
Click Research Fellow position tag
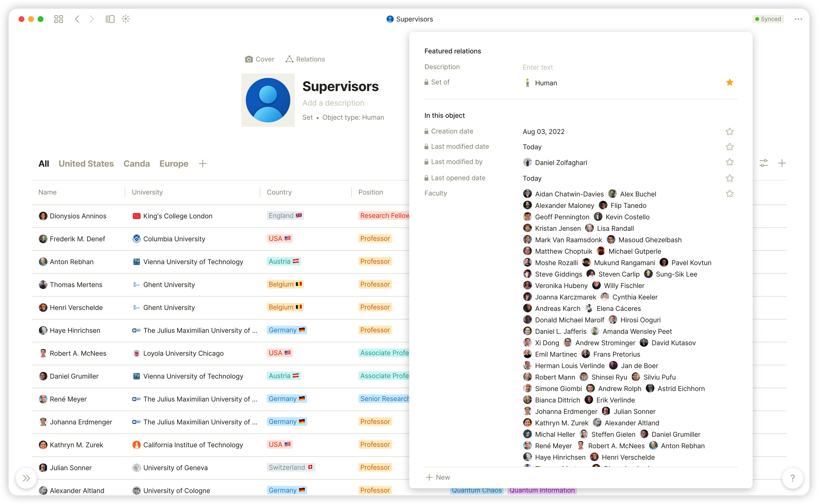click(x=384, y=216)
